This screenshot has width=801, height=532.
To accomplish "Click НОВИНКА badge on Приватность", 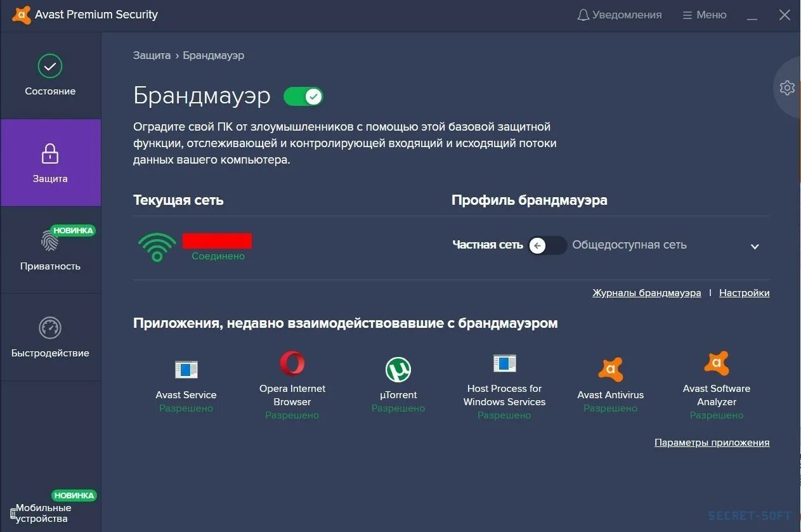I will point(73,230).
